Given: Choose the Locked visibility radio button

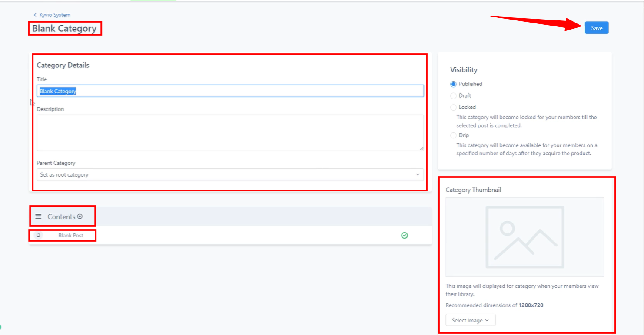Looking at the screenshot, I should click(453, 107).
